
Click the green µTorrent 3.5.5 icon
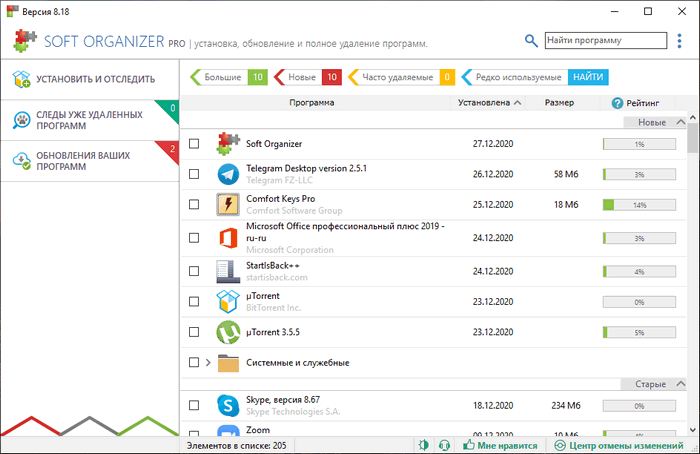(x=228, y=332)
